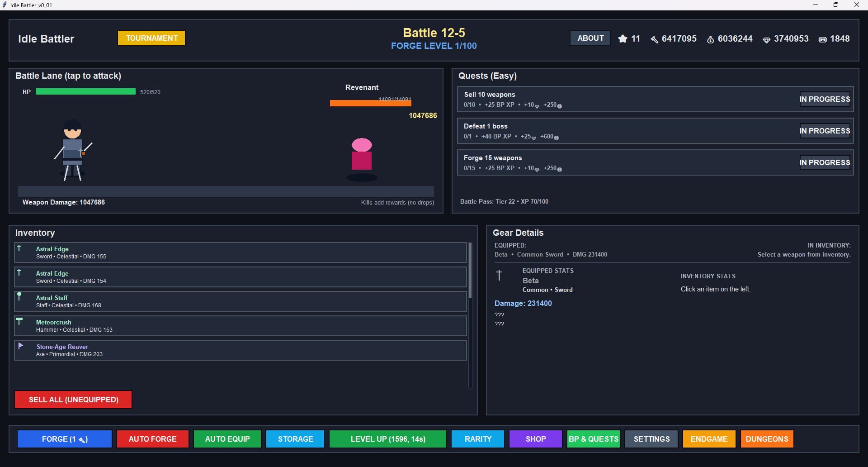Open the ABOUT panel
The height and width of the screenshot is (467, 868).
(x=590, y=38)
